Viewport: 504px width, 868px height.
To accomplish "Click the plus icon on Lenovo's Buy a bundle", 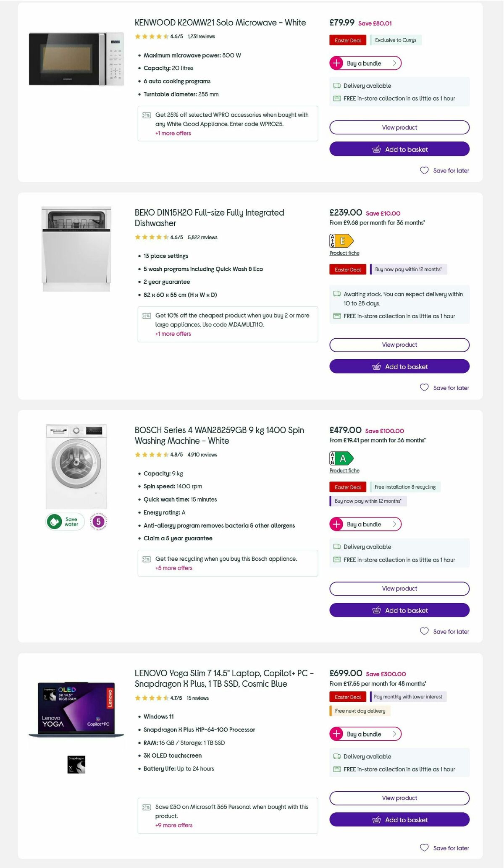I will point(336,734).
